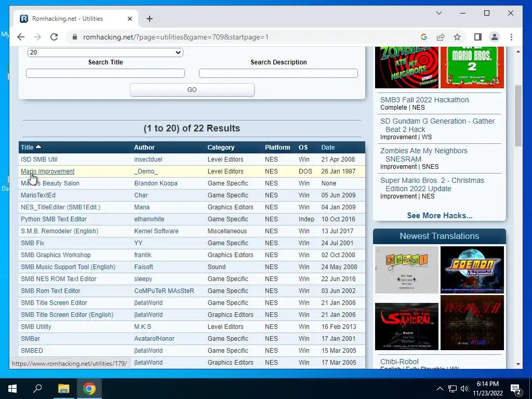Sort by Title column header
The height and width of the screenshot is (399, 532).
[27, 147]
